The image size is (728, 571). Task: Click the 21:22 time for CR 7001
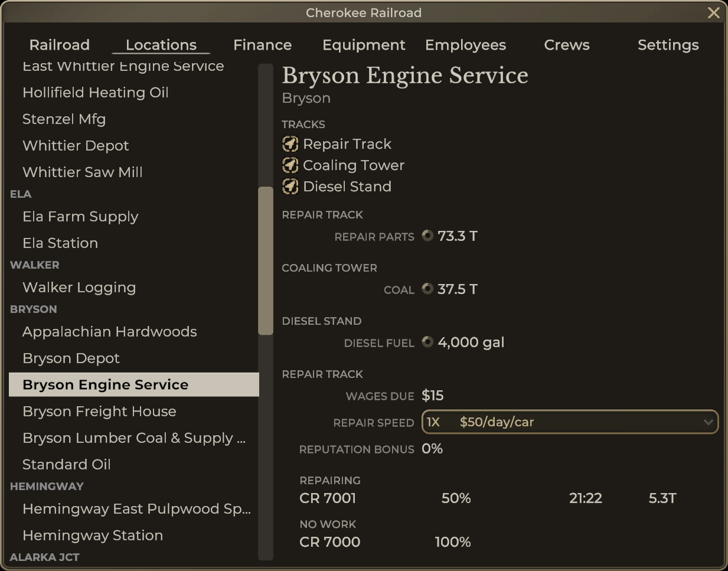click(586, 498)
